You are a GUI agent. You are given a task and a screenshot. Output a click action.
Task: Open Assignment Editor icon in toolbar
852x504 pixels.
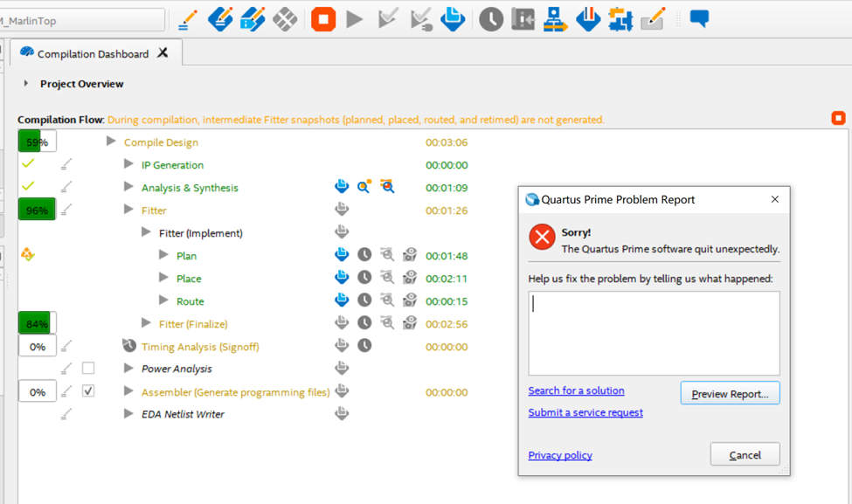tap(220, 19)
